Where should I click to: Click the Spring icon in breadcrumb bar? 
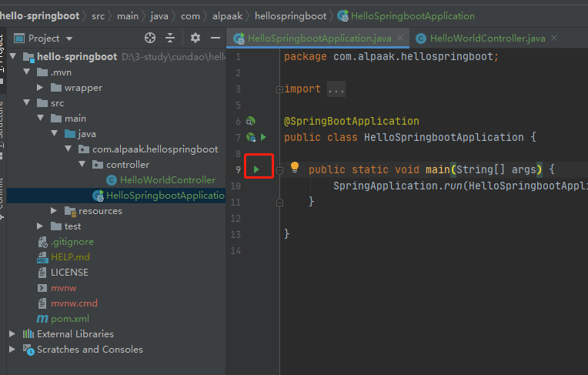342,15
